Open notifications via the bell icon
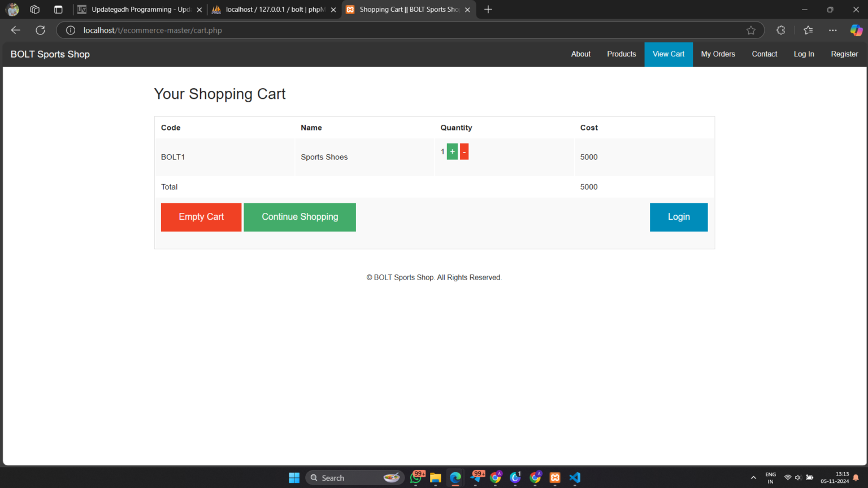Viewport: 868px width, 488px height. [x=854, y=477]
